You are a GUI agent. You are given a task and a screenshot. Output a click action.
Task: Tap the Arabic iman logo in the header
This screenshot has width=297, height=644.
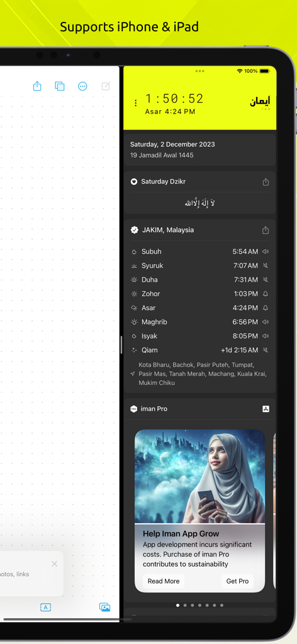click(x=260, y=102)
